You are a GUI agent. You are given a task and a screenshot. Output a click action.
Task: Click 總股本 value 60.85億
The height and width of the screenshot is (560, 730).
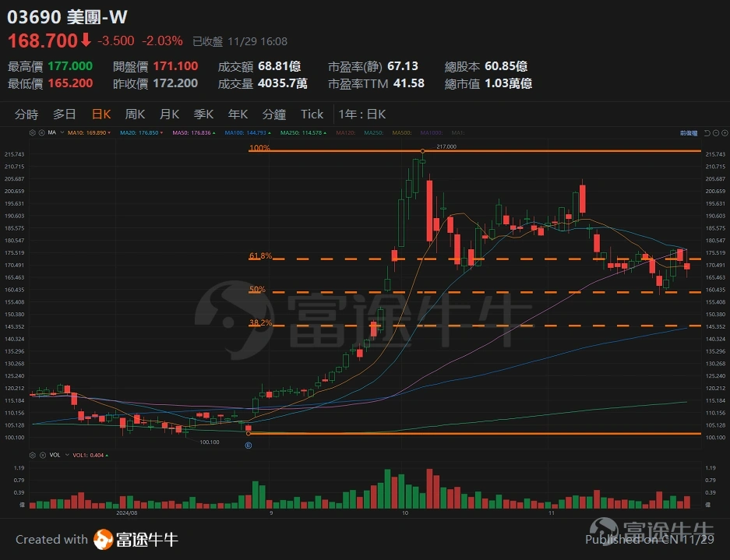pos(506,66)
